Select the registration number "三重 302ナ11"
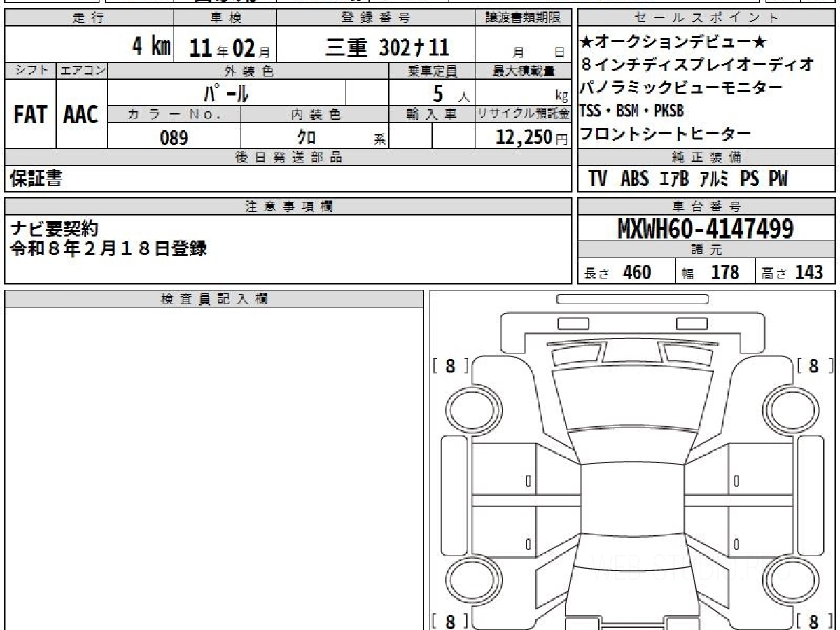840x630 pixels. pos(387,47)
